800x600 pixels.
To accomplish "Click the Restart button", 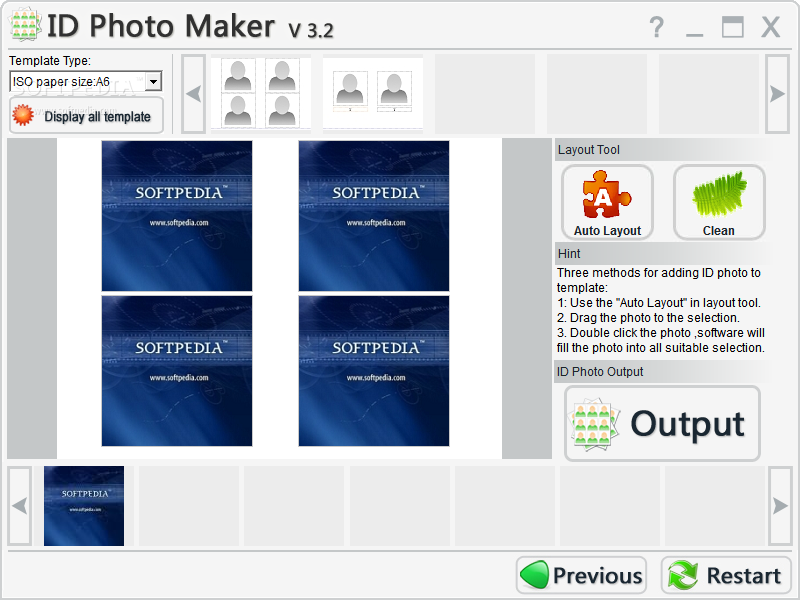I will click(726, 575).
